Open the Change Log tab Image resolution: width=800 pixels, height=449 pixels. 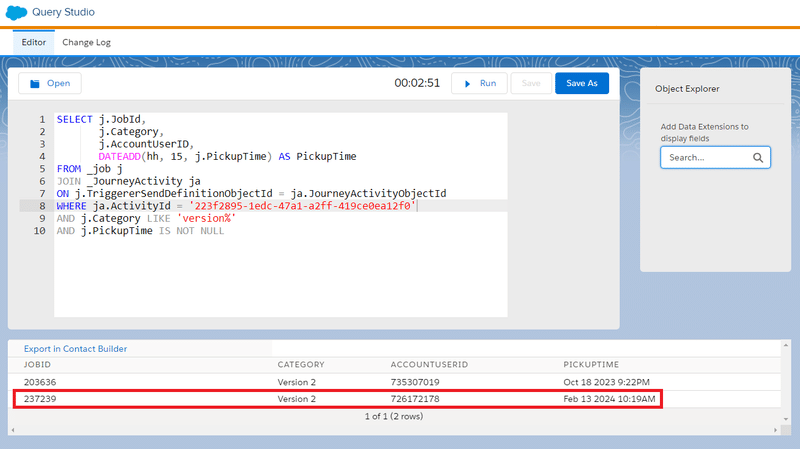pyautogui.click(x=86, y=42)
